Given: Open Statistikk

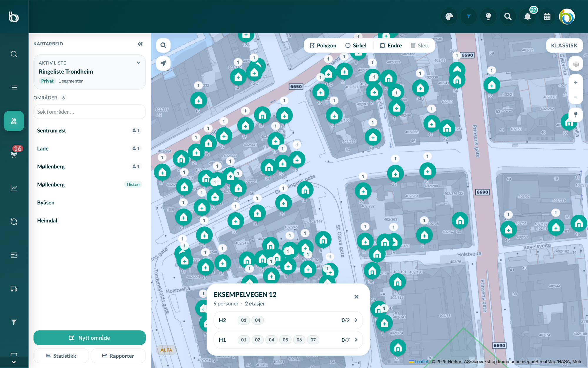Looking at the screenshot, I should click(x=61, y=356).
